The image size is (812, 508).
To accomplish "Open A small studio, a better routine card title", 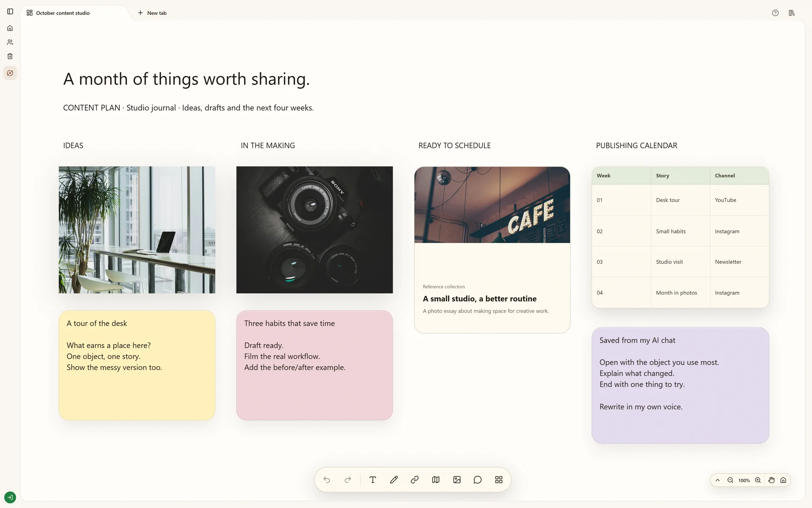I will pos(480,299).
